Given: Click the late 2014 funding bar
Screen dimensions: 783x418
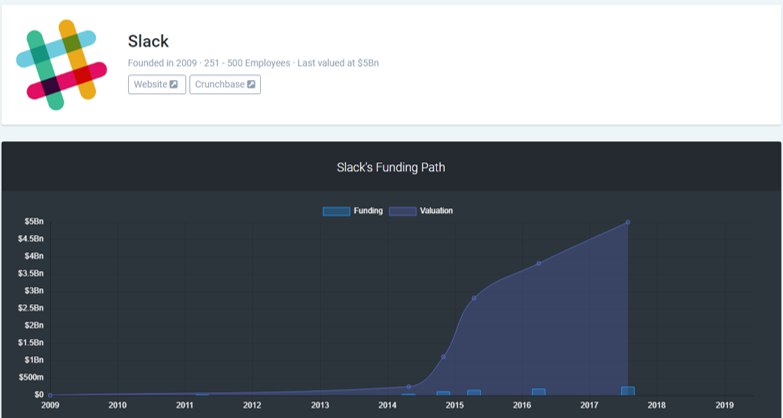Looking at the screenshot, I should point(443,394).
